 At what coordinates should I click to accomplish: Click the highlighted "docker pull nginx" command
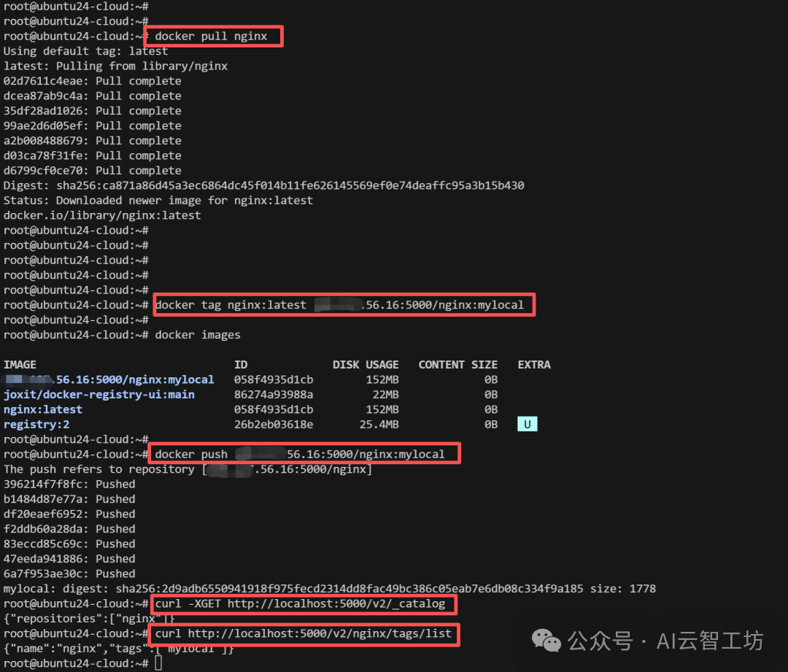[x=212, y=36]
